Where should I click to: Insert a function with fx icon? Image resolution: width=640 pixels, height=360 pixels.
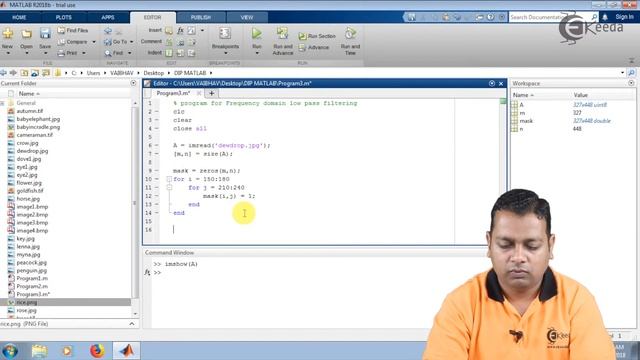click(180, 31)
